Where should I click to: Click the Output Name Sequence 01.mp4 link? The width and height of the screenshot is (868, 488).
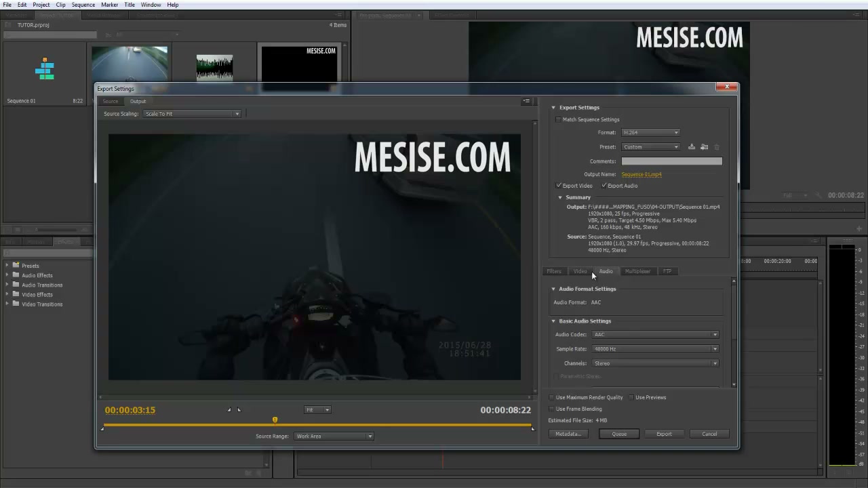(642, 174)
